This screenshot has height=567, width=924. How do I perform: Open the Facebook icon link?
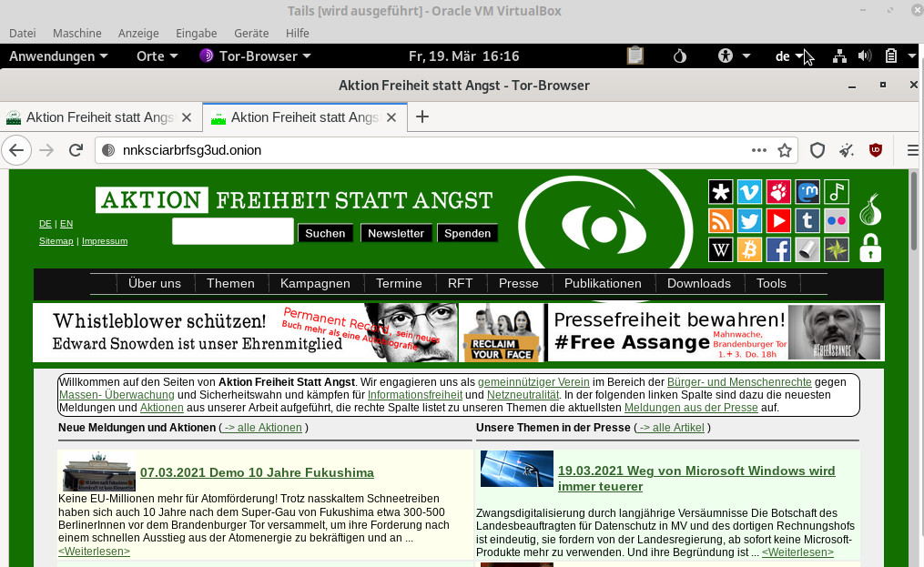click(778, 250)
